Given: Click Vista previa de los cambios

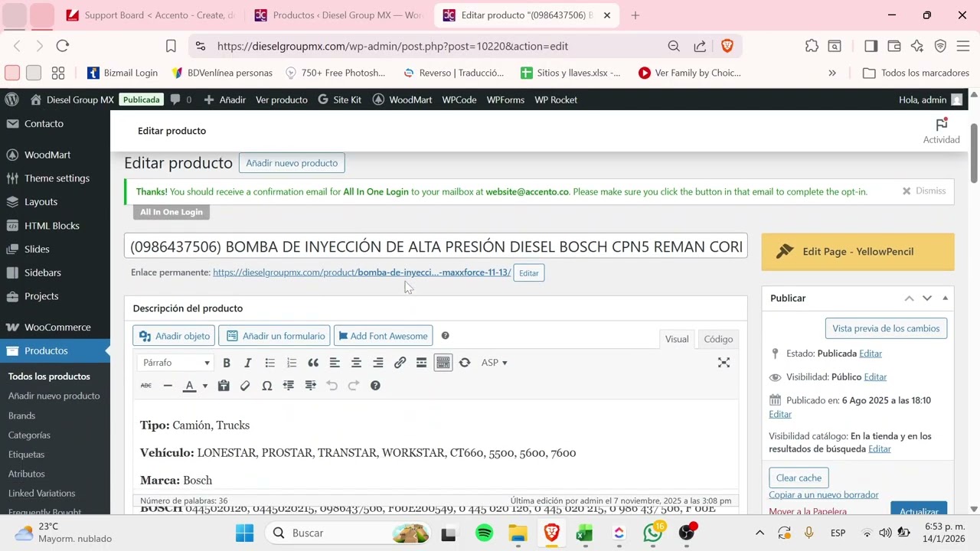Looking at the screenshot, I should pos(886,328).
